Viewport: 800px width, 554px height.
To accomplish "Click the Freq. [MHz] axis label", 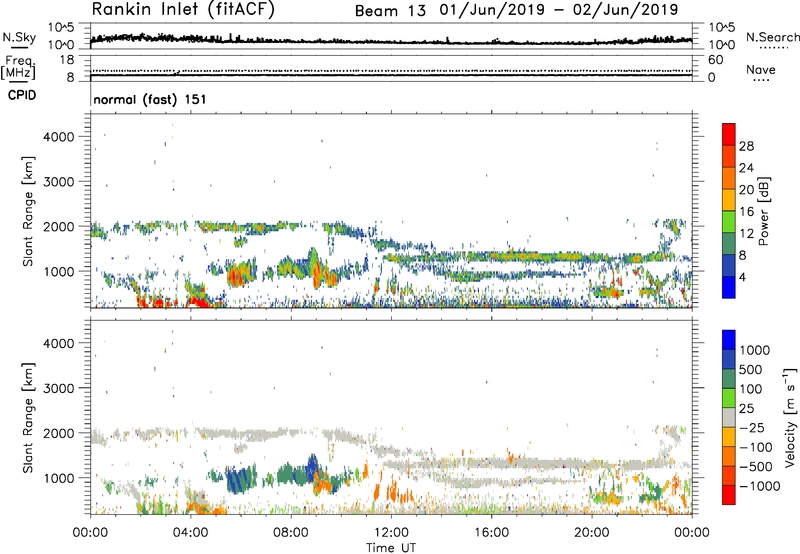I will [18, 67].
